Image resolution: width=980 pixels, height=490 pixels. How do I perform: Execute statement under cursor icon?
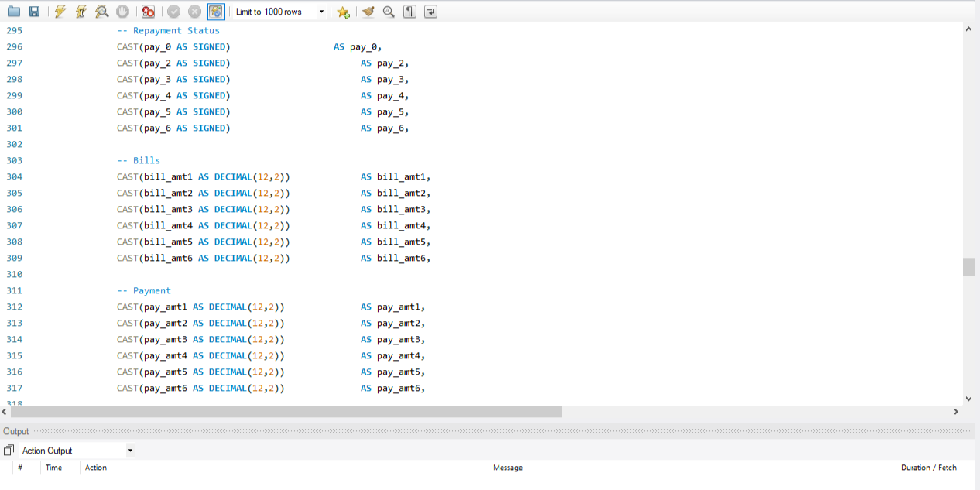click(81, 12)
